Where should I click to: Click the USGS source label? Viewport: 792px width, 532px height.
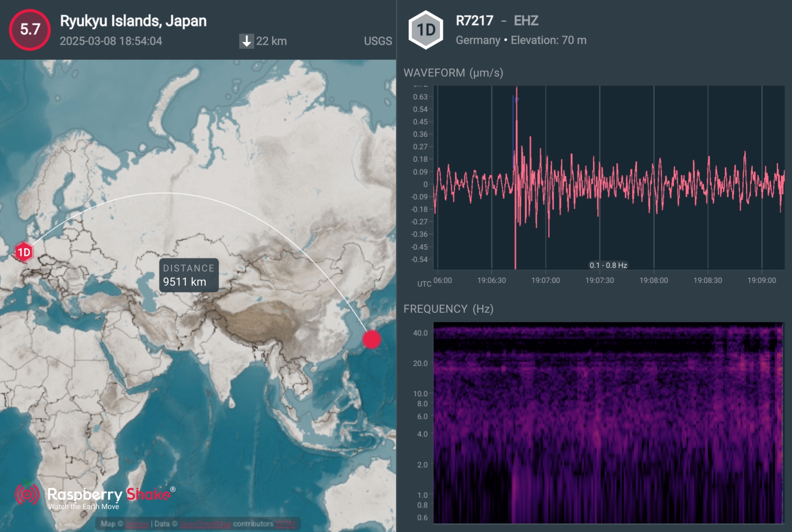point(378,41)
